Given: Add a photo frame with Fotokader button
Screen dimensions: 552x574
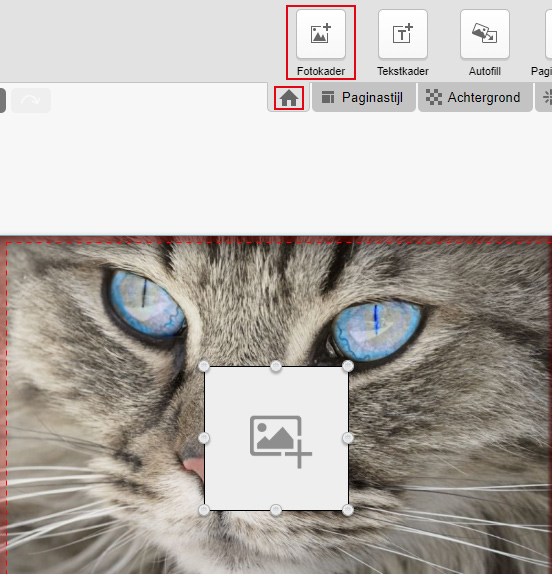Looking at the screenshot, I should tap(321, 34).
